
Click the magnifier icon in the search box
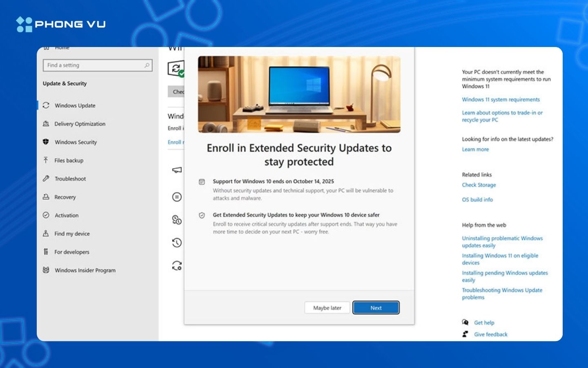point(147,65)
